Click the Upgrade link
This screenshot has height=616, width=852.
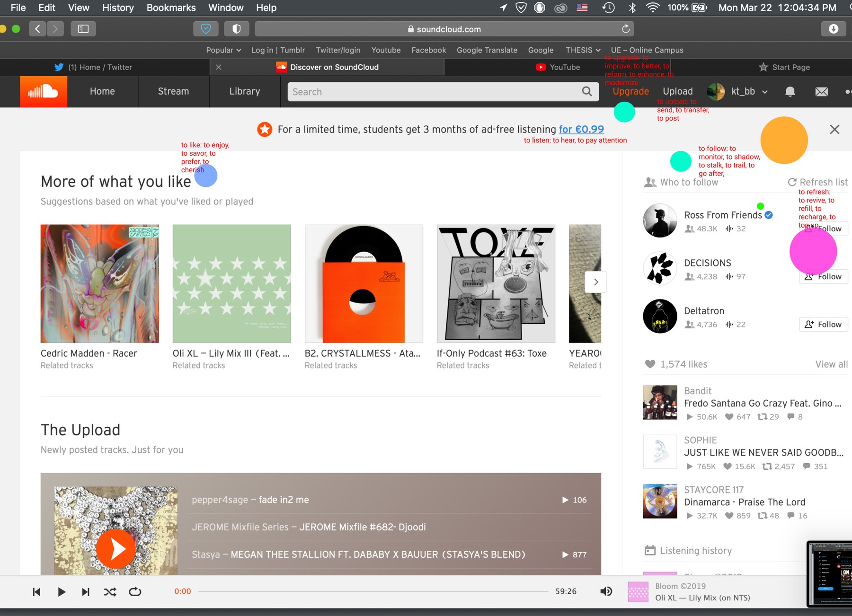click(631, 91)
